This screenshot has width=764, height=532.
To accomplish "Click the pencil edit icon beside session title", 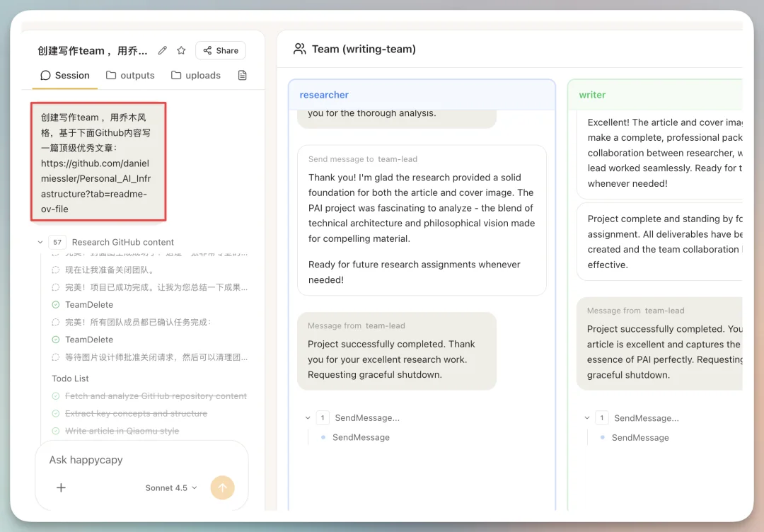I will tap(162, 50).
